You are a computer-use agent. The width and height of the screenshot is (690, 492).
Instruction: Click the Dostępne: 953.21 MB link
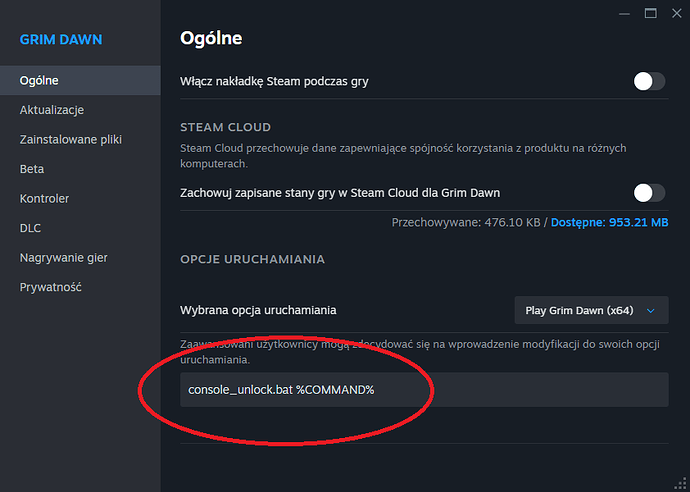[x=609, y=222]
